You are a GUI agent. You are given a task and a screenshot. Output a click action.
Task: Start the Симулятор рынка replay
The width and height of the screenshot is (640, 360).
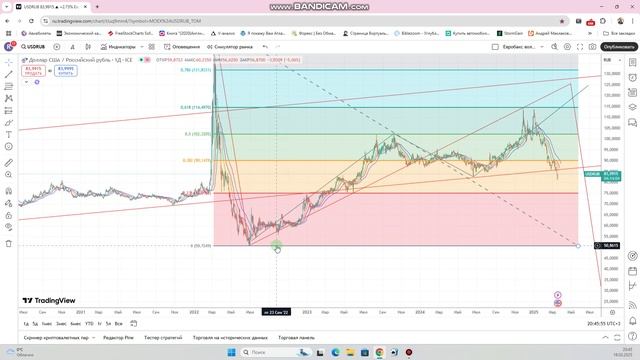click(x=230, y=47)
